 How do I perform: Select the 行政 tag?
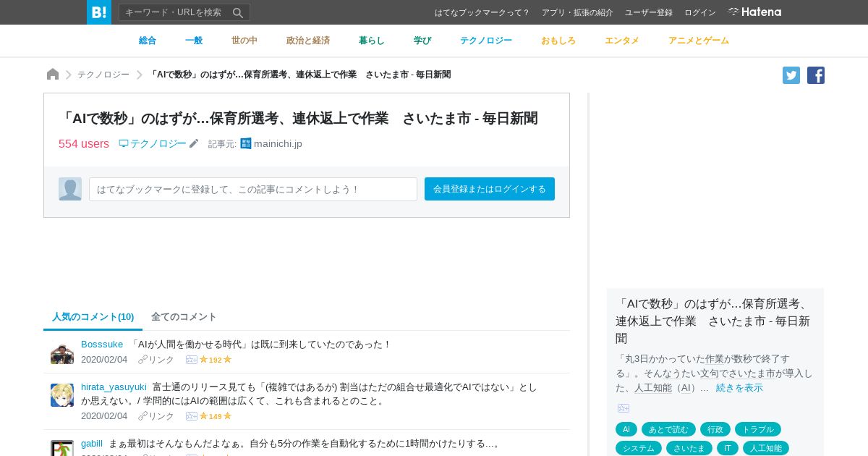(715, 429)
